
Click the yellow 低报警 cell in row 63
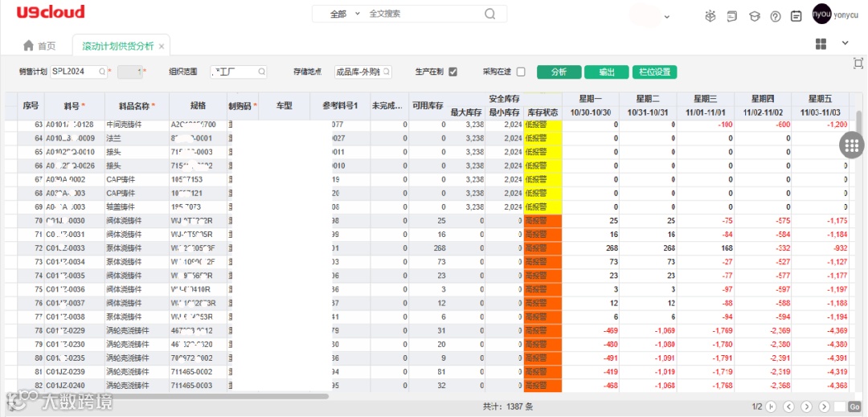click(x=542, y=125)
